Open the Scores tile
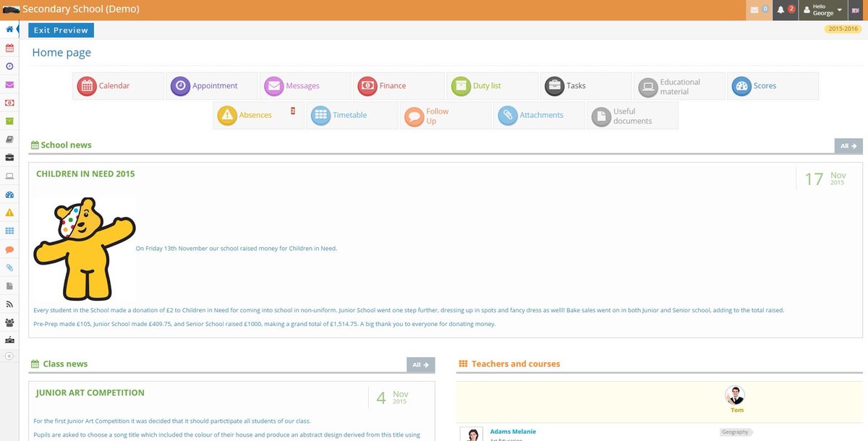 (773, 86)
